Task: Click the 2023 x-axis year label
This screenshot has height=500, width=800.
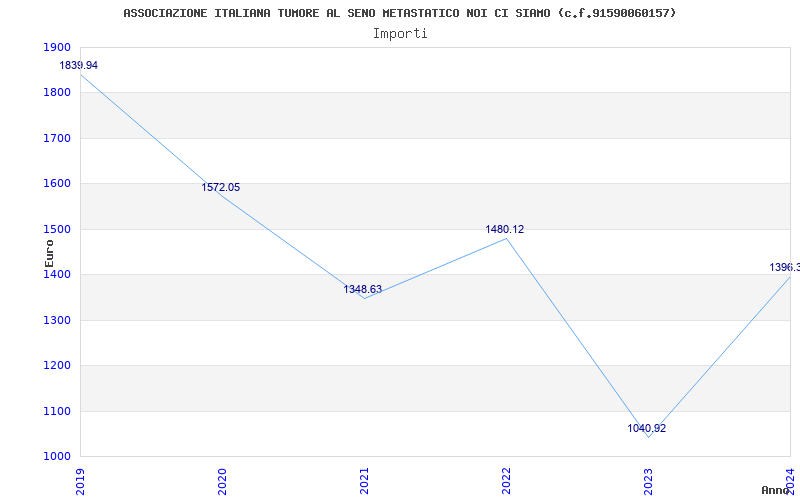Action: (x=648, y=481)
